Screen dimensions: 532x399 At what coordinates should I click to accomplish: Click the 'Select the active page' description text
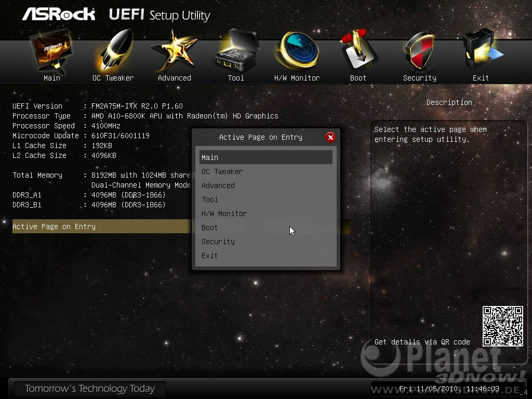point(431,134)
